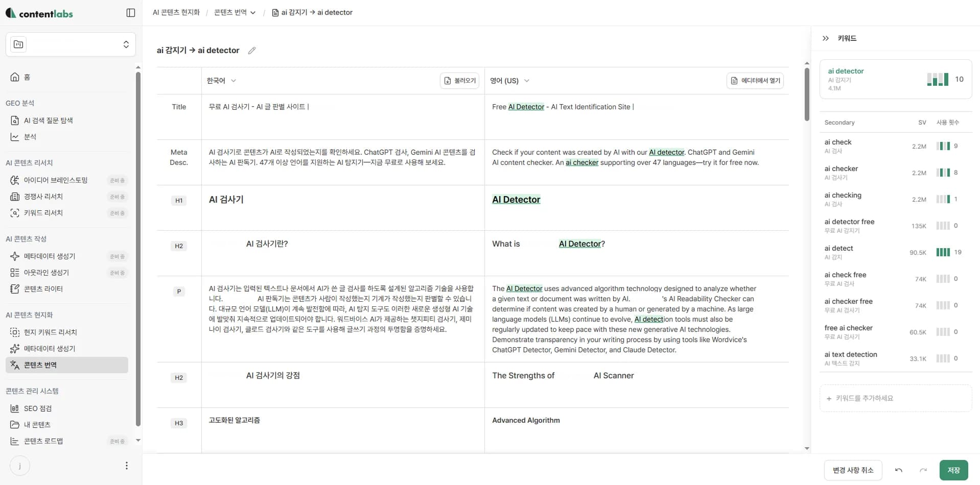Click the undo arrow at bottom right
980x485 pixels.
(898, 470)
